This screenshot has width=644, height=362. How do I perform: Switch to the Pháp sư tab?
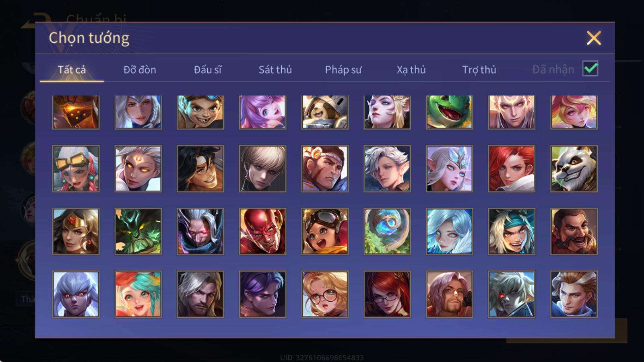pos(343,70)
